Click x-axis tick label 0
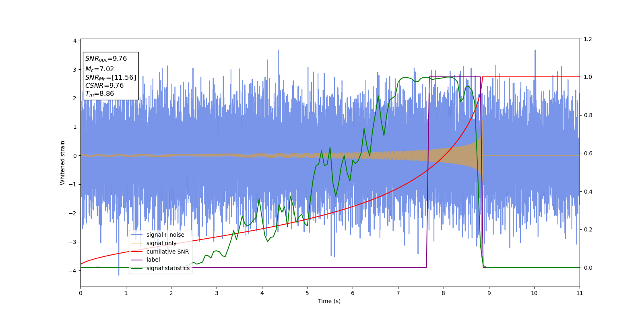This screenshot has width=644, height=322. (80, 293)
